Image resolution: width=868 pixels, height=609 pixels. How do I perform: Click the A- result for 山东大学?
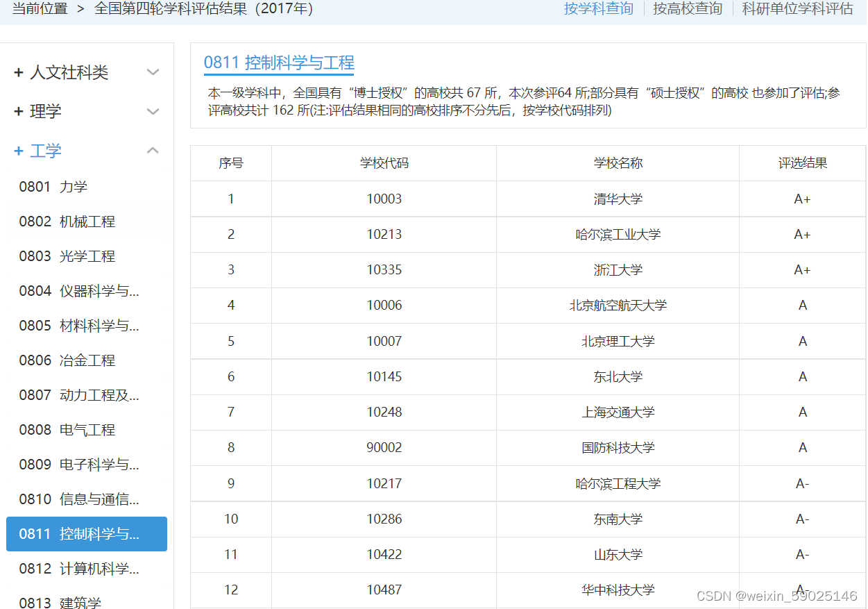pyautogui.click(x=803, y=555)
